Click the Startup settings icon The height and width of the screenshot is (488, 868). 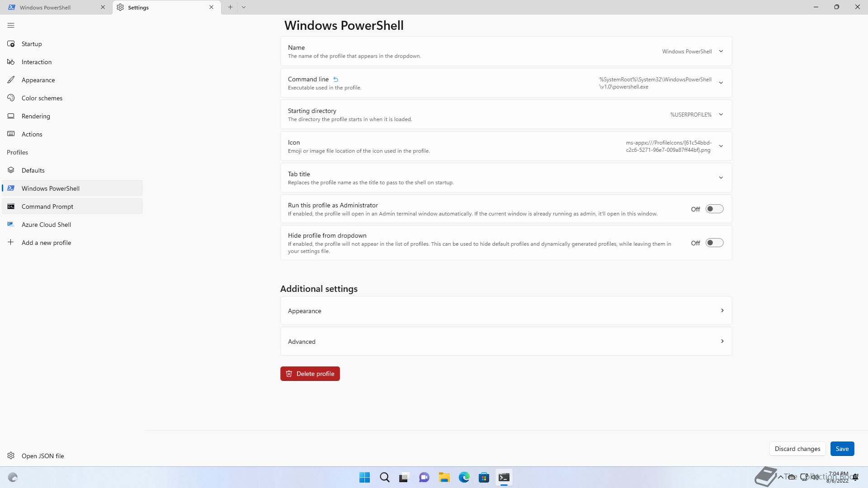coord(11,44)
